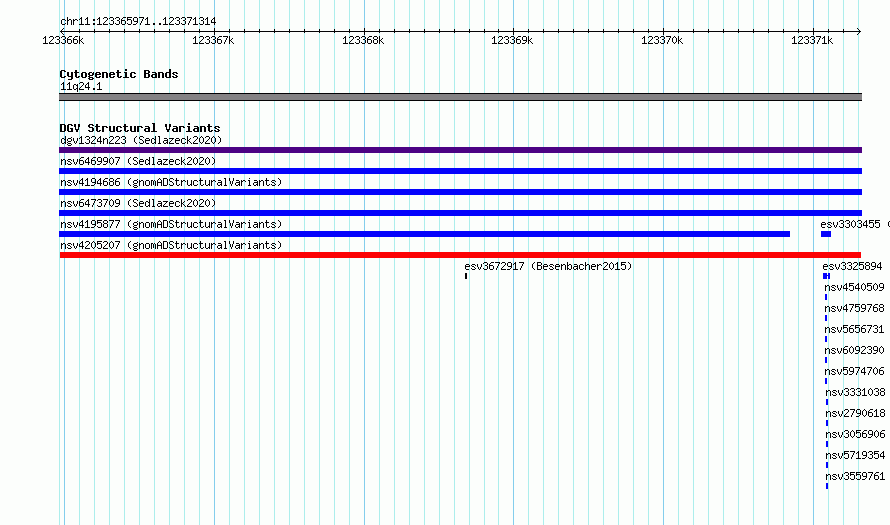Select the red nsv4205207 variant bar

(460, 255)
